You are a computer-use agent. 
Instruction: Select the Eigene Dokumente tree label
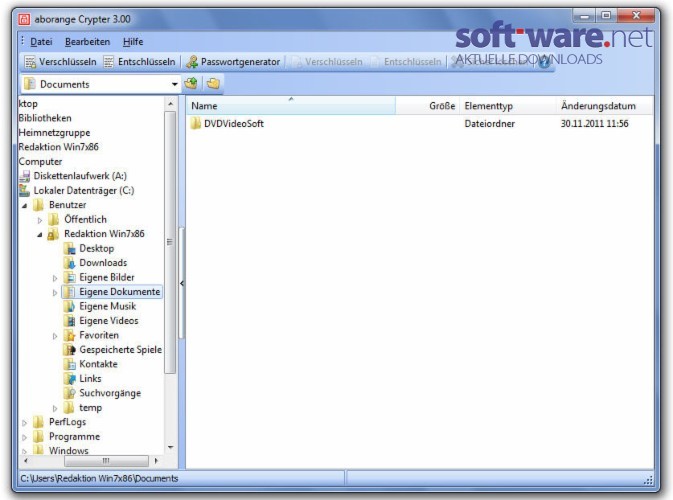(120, 292)
